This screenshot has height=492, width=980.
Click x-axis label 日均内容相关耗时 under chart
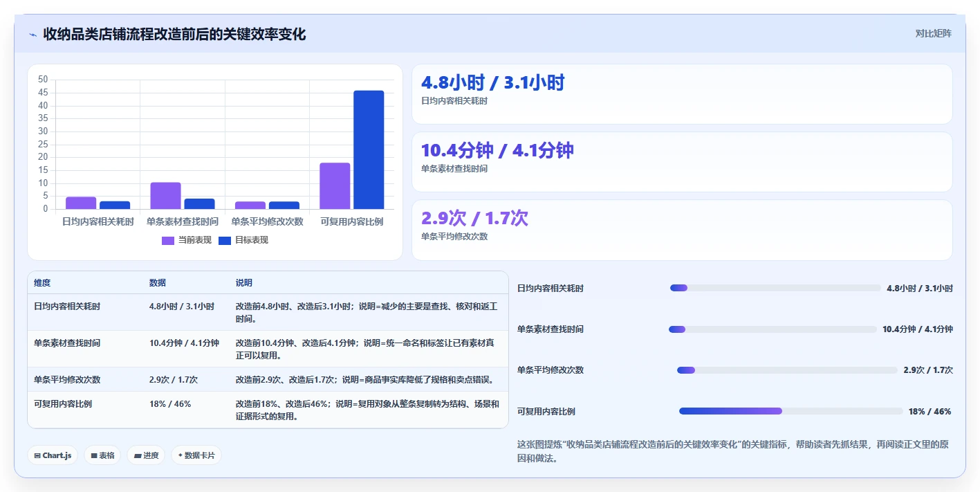(98, 222)
